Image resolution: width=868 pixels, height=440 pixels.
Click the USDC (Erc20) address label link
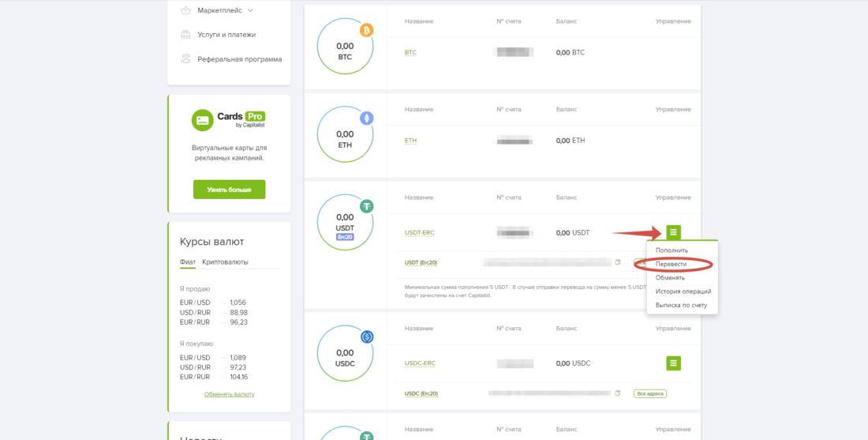tap(421, 394)
